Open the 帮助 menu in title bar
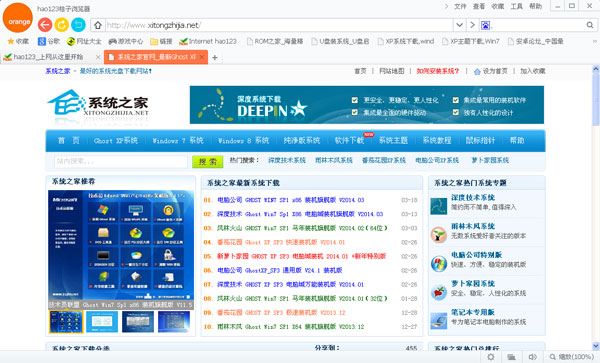 pyautogui.click(x=535, y=6)
